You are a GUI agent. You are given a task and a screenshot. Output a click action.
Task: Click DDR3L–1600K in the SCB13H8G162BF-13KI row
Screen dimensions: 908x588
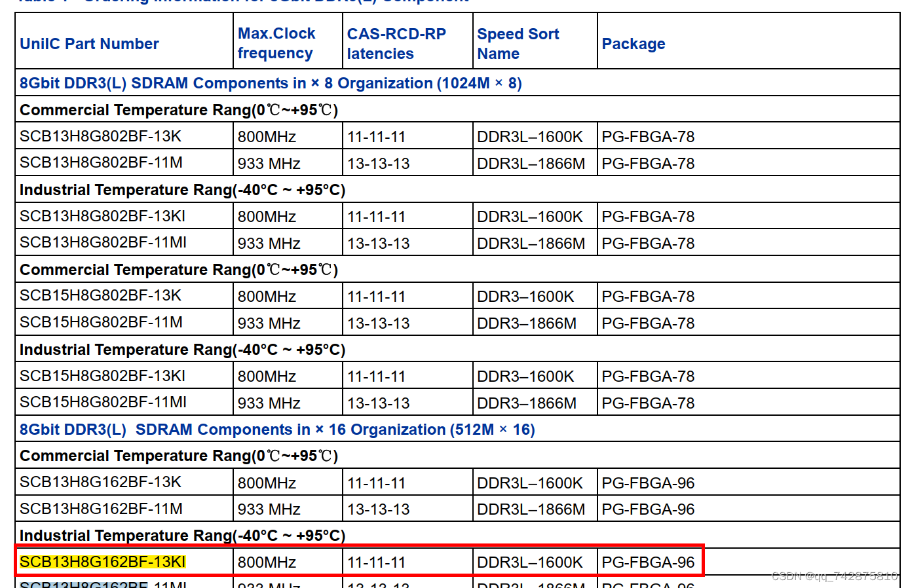coord(529,562)
